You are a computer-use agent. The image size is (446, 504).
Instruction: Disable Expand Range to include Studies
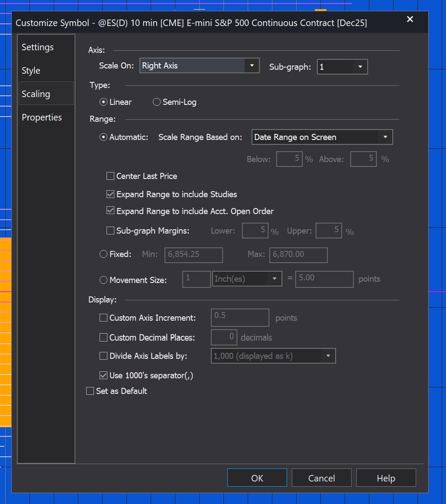[110, 194]
